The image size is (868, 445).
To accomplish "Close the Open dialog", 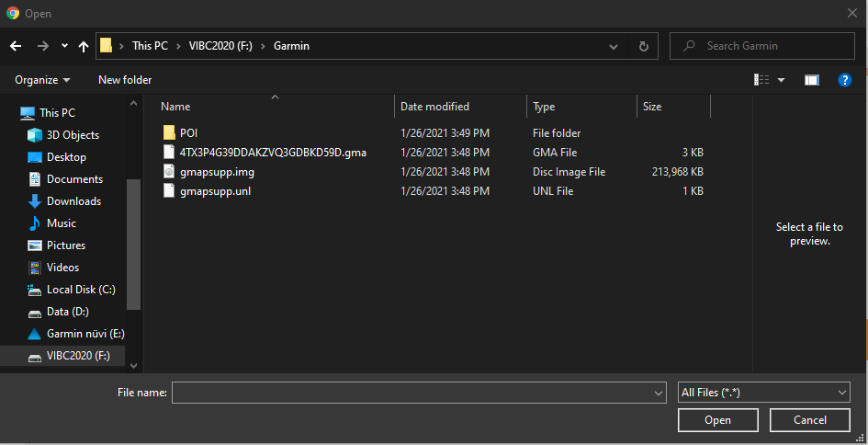I will coord(852,13).
